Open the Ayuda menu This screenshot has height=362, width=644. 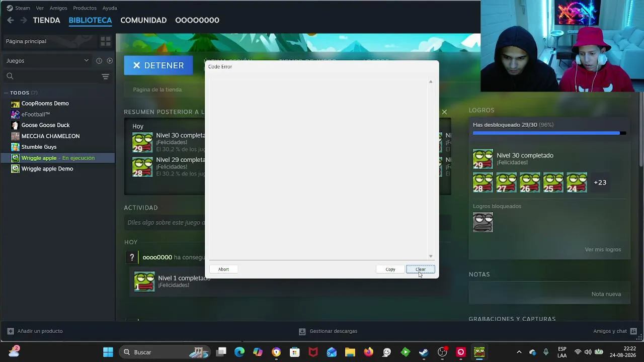tap(110, 8)
